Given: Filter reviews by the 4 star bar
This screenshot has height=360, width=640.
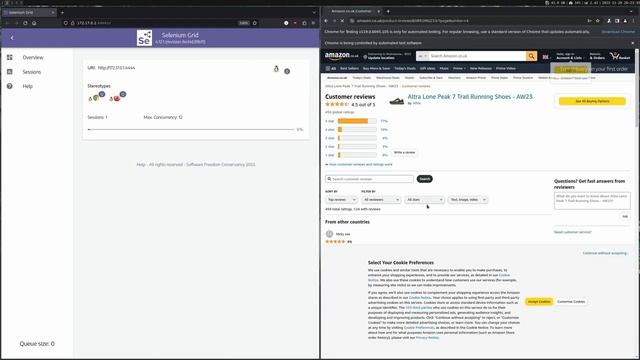Looking at the screenshot, I should pyautogui.click(x=357, y=130).
